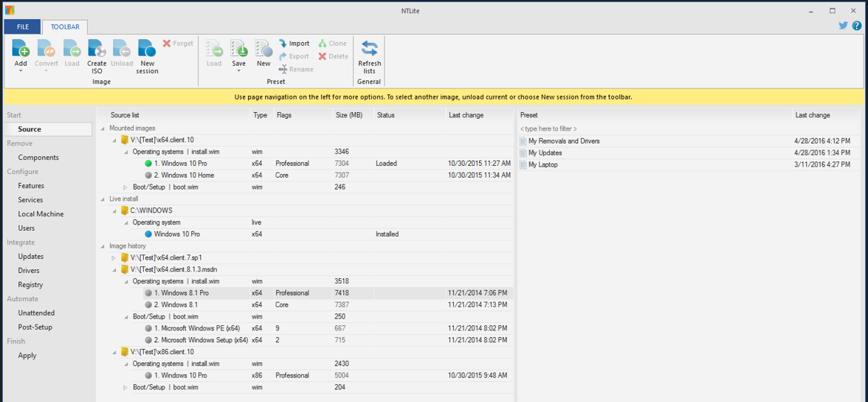Collapse the V:\[Test]\x64.client.8.1.3.msdn node
Image resolution: width=868 pixels, height=402 pixels.
point(114,270)
